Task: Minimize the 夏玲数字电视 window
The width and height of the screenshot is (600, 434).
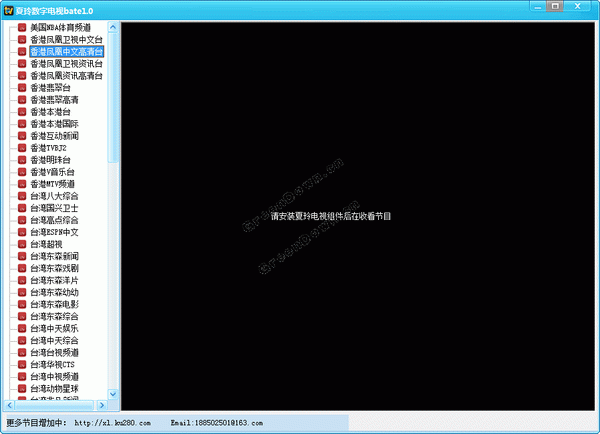Action: [x=538, y=7]
